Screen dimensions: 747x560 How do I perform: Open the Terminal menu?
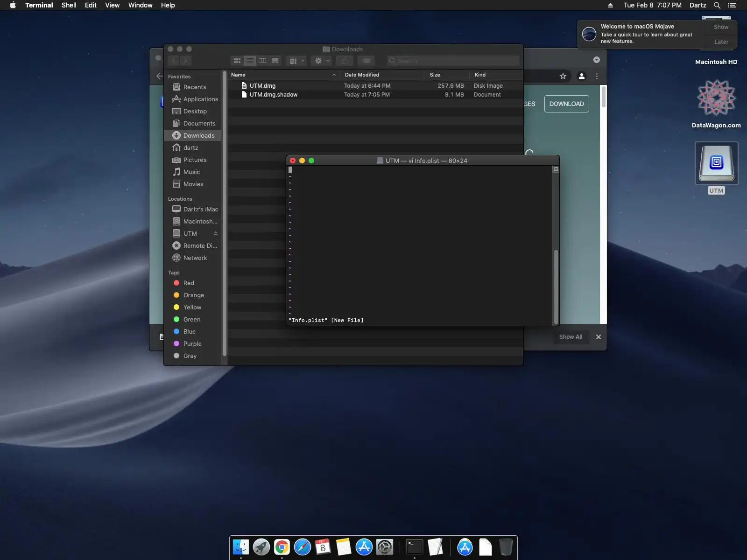(39, 5)
